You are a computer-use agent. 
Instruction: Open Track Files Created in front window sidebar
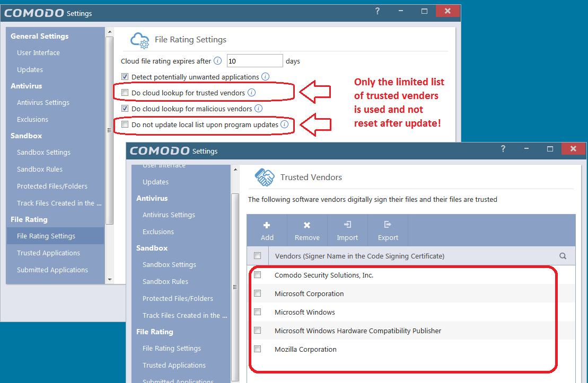(x=185, y=316)
